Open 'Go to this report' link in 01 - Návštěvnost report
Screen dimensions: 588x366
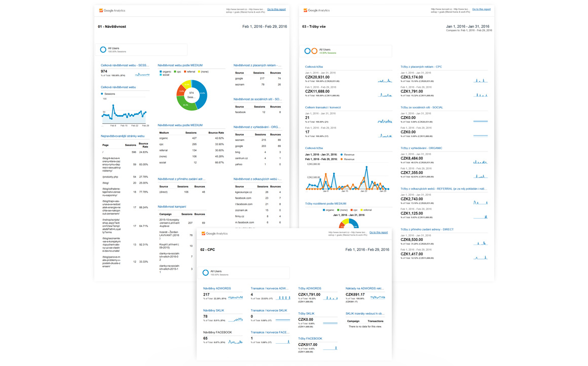[276, 9]
